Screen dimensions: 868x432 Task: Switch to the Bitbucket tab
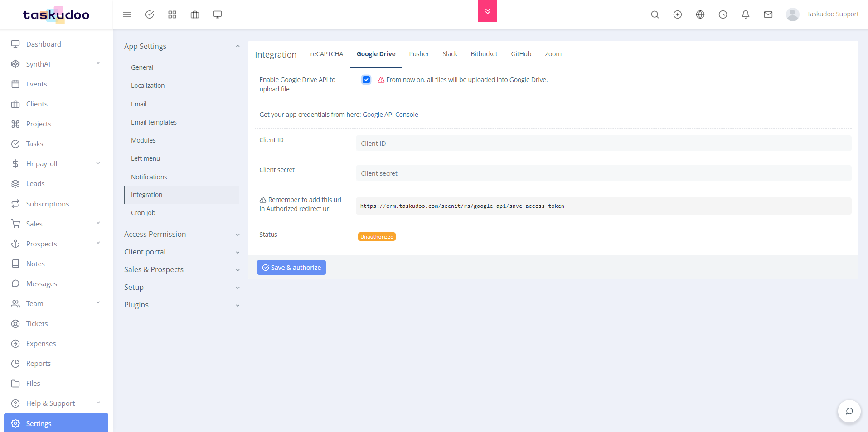point(484,54)
